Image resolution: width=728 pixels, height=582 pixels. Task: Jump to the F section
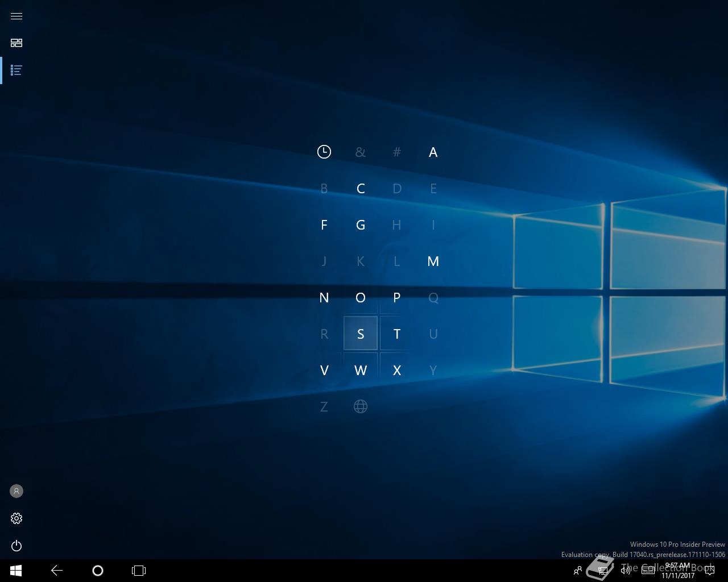[324, 225]
